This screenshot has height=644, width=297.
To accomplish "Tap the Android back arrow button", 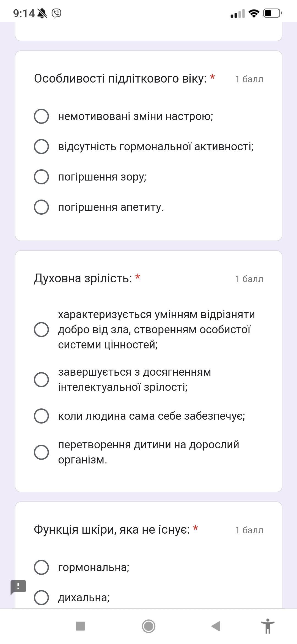I will pyautogui.click(x=216, y=626).
